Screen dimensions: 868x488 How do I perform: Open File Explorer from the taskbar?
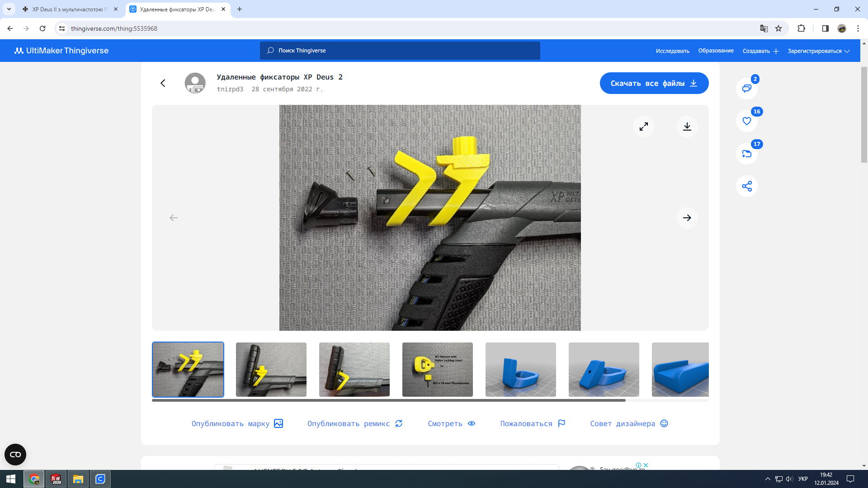[x=78, y=479]
